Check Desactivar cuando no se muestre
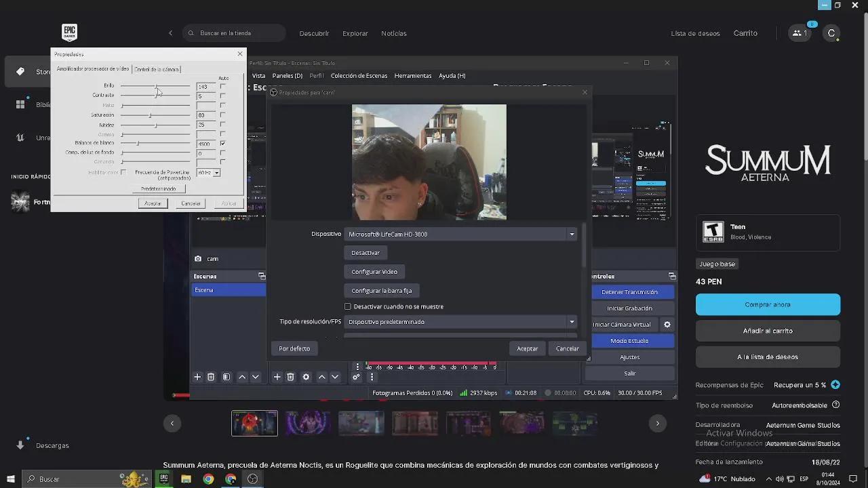Viewport: 868px width, 488px height. pyautogui.click(x=348, y=306)
